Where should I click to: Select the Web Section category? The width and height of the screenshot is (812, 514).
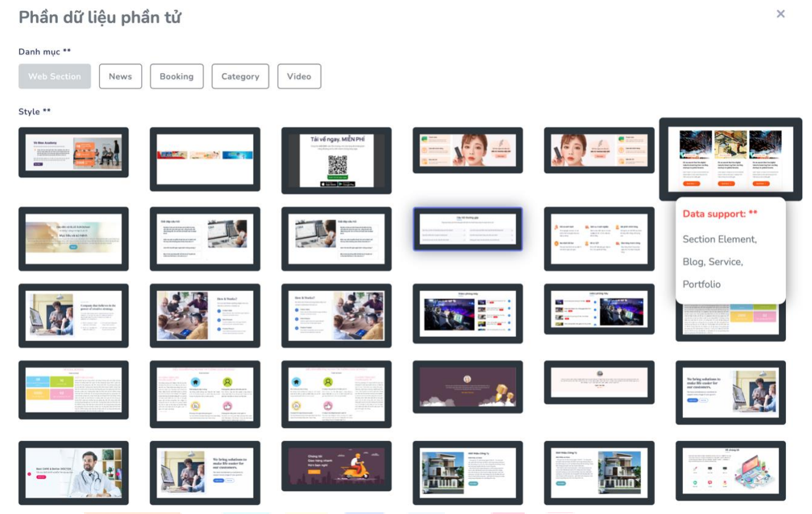(55, 77)
